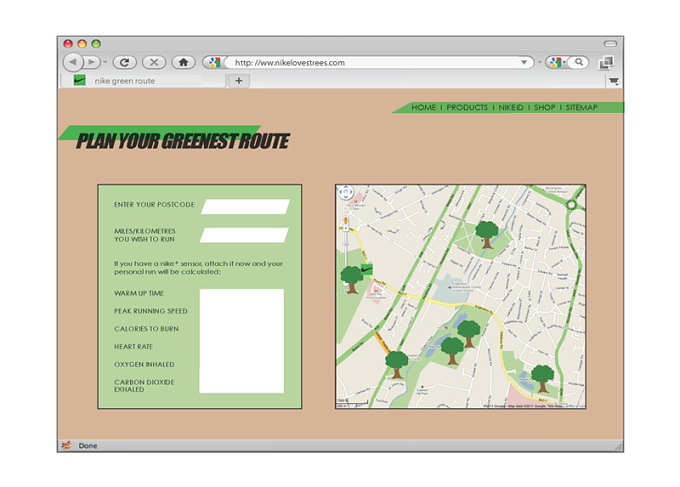The width and height of the screenshot is (680, 487).
Task: Click the tree icon at bottom right park
Action: pyautogui.click(x=543, y=379)
